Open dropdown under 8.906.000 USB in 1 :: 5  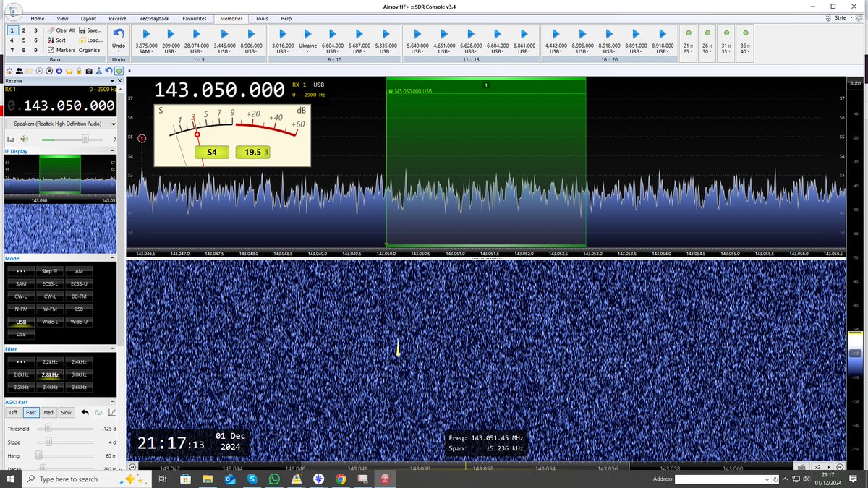[x=251, y=52]
